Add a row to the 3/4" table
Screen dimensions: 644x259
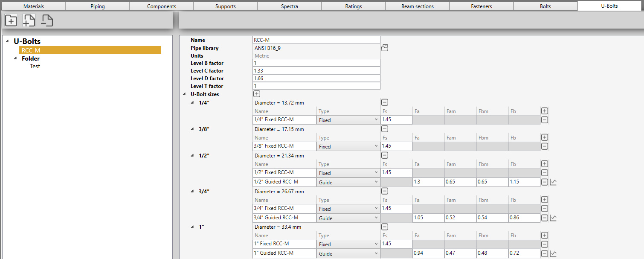click(x=545, y=200)
